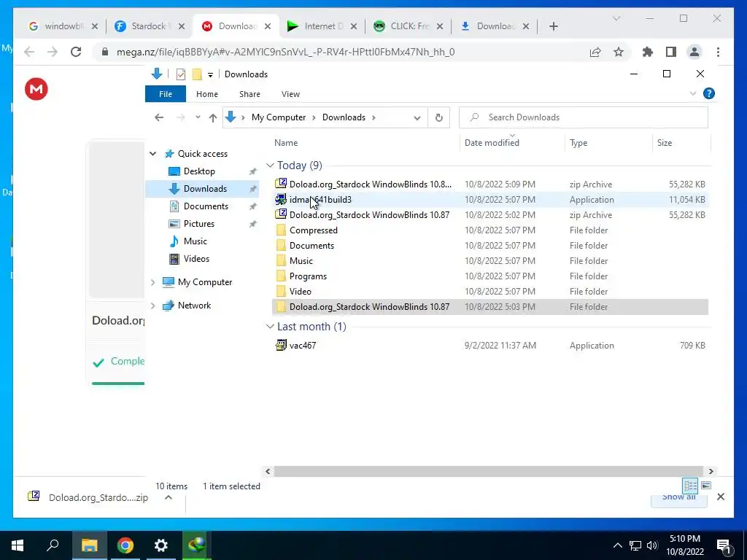
Task: Open the File menu in Explorer
Action: tap(166, 94)
